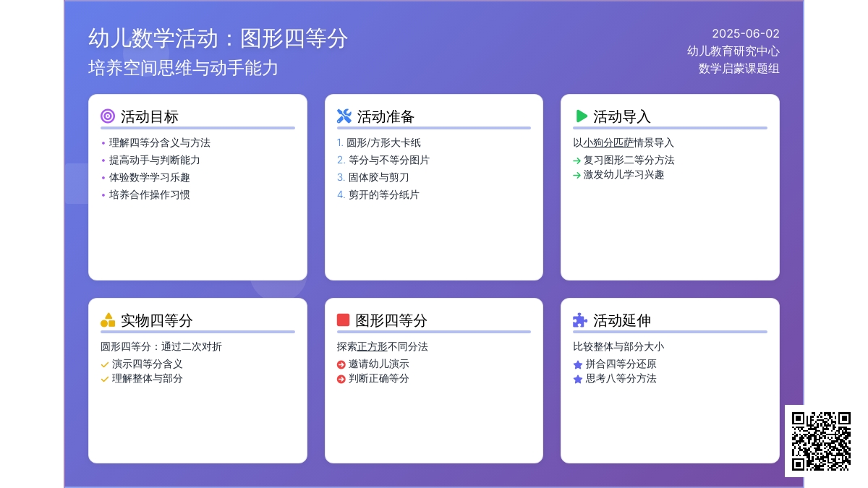Image resolution: width=868 pixels, height=488 pixels.
Task: Click the date 2025-06-02
Action: [746, 33]
